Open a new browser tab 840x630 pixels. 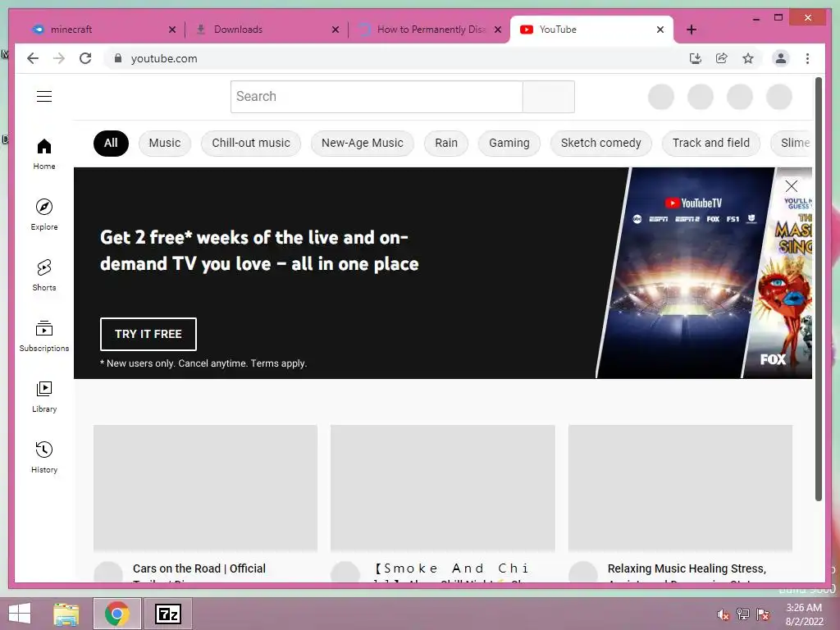[x=691, y=30]
